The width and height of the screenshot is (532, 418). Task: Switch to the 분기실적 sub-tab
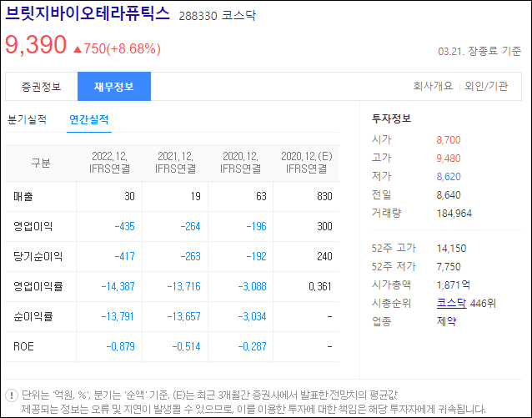pyautogui.click(x=27, y=119)
